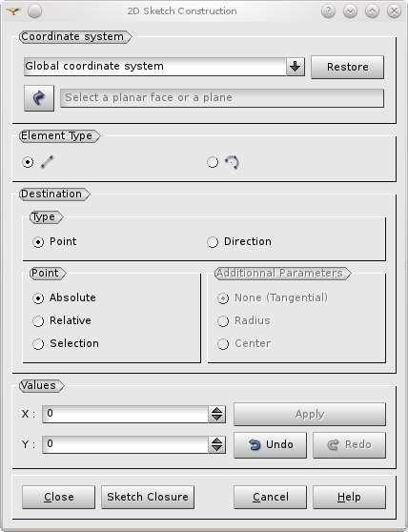Image resolution: width=408 pixels, height=532 pixels.
Task: Click the Y value spinner arrows
Action: [x=216, y=444]
